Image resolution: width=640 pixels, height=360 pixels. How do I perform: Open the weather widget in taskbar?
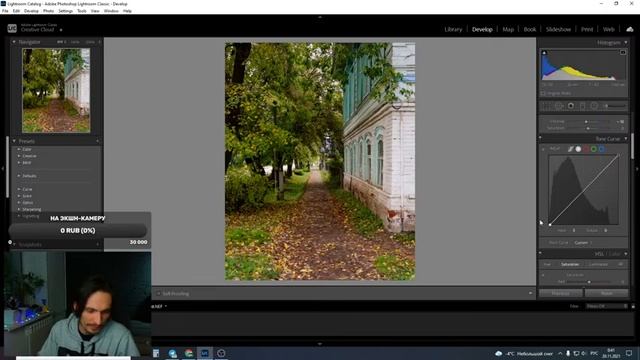(x=525, y=353)
